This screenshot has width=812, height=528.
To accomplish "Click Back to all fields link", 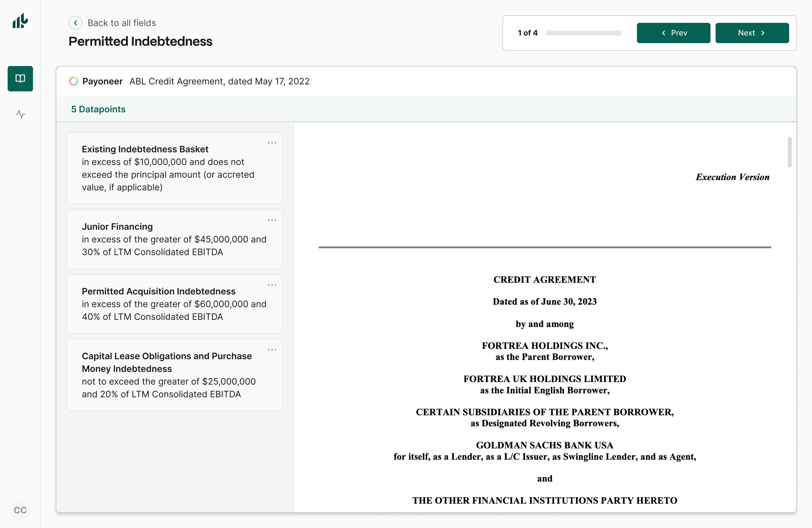I will coord(122,23).
